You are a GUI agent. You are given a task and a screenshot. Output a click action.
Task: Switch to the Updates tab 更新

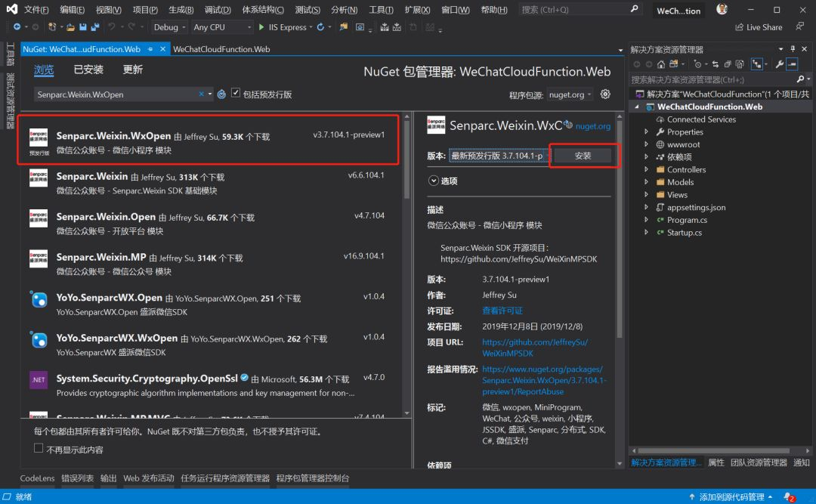pyautogui.click(x=133, y=70)
